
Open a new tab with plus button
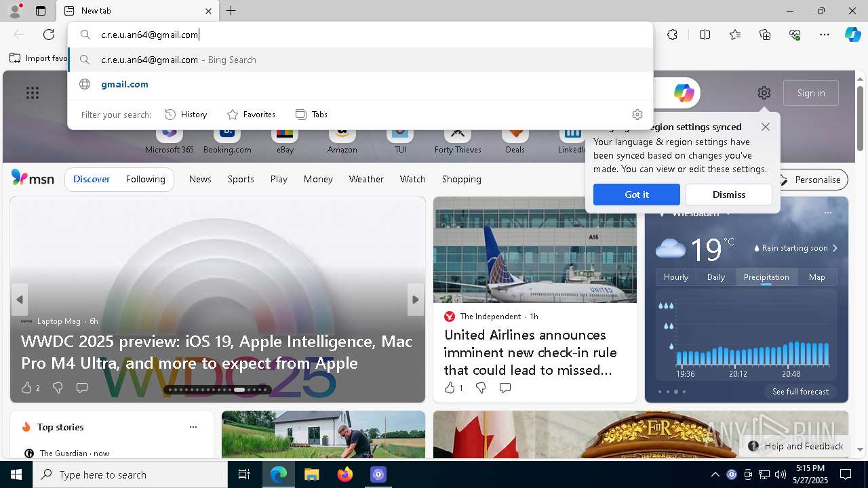pos(231,11)
